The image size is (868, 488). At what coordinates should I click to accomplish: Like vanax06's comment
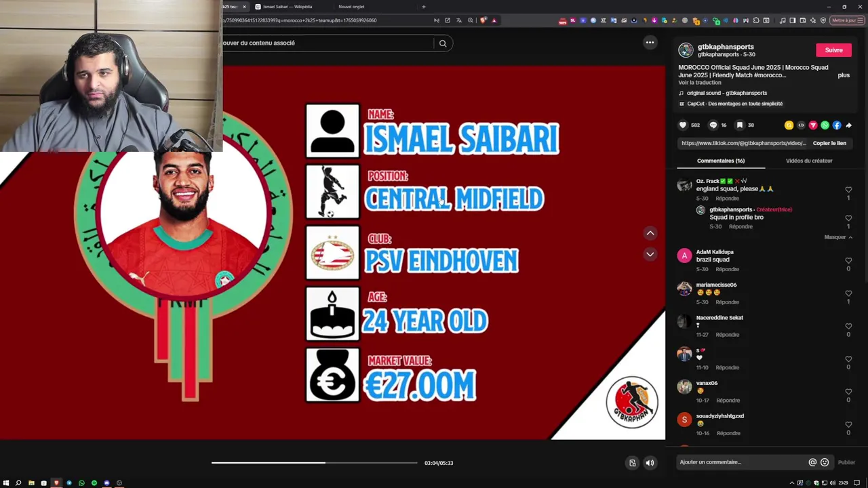click(848, 392)
